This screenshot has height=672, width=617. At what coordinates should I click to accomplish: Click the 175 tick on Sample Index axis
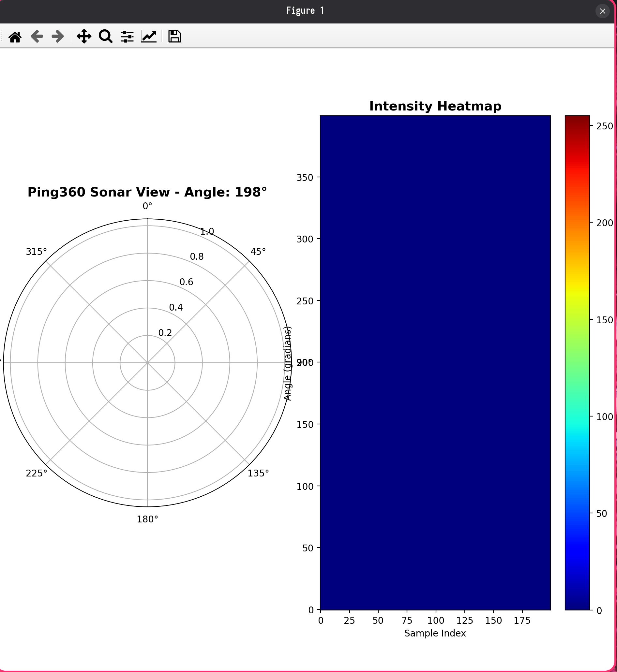[x=522, y=621]
